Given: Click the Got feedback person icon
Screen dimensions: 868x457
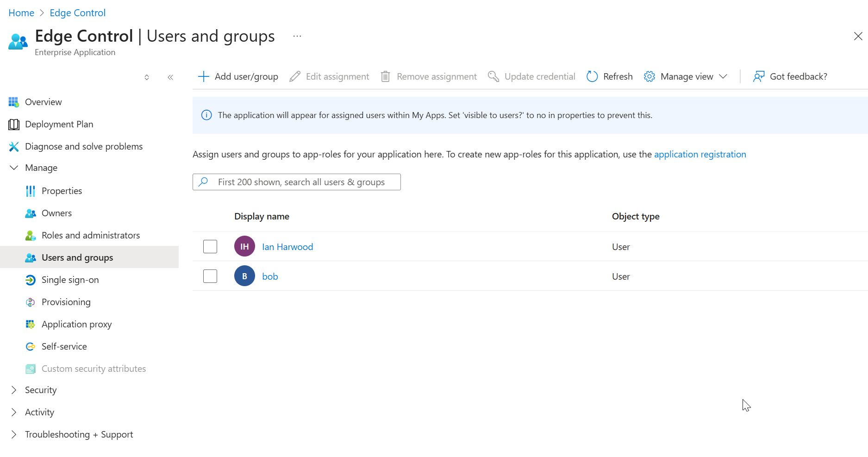Looking at the screenshot, I should pyautogui.click(x=759, y=76).
